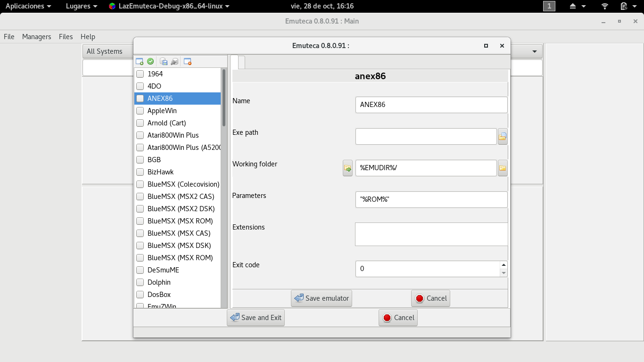Click Save emulator button
The image size is (644, 362).
point(322,298)
